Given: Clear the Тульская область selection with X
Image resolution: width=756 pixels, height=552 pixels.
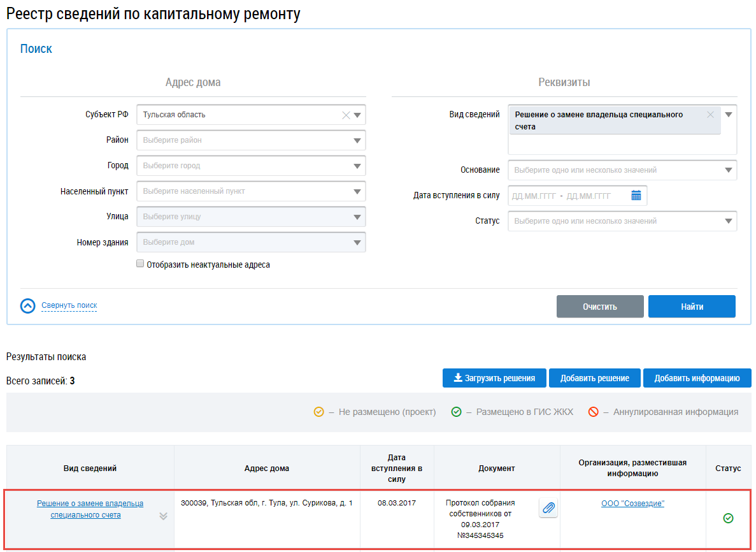Looking at the screenshot, I should [346, 115].
